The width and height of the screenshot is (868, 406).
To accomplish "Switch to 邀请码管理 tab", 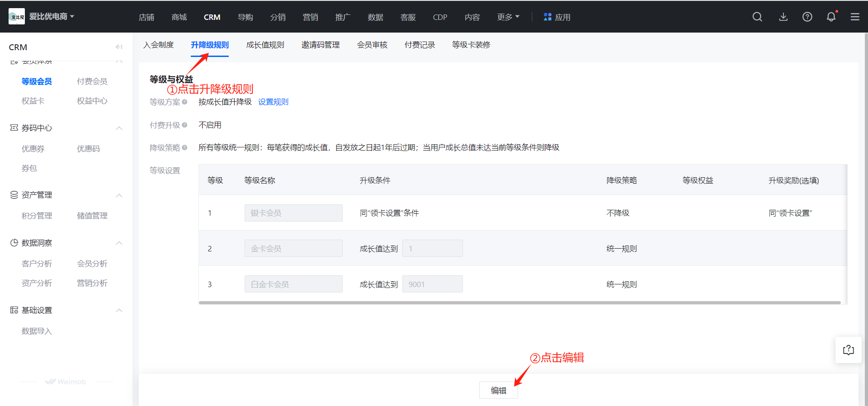I will coord(321,45).
